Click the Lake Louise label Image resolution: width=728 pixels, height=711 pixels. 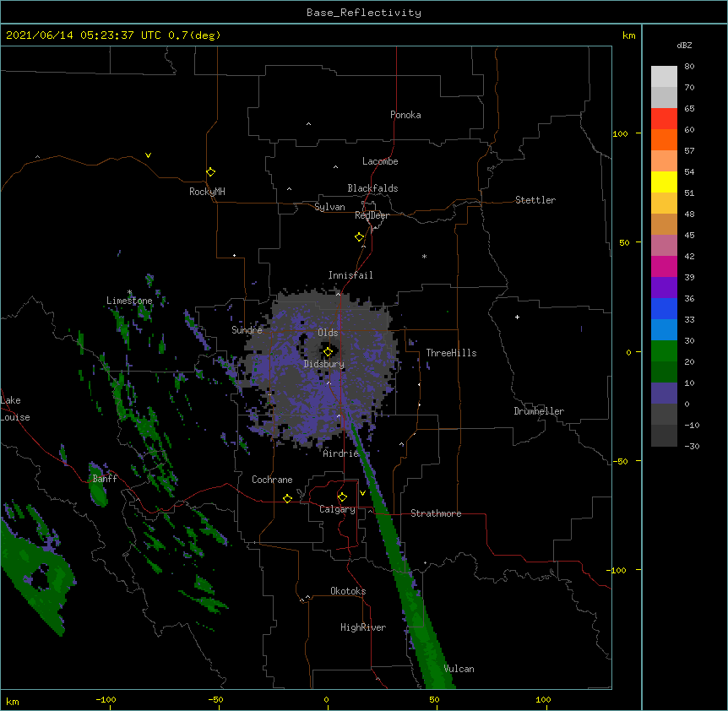(15, 409)
